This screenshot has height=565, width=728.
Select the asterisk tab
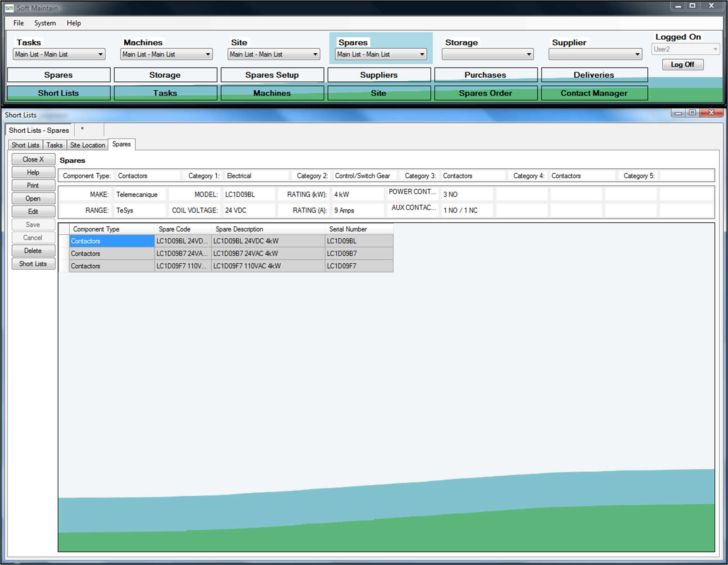(89, 130)
